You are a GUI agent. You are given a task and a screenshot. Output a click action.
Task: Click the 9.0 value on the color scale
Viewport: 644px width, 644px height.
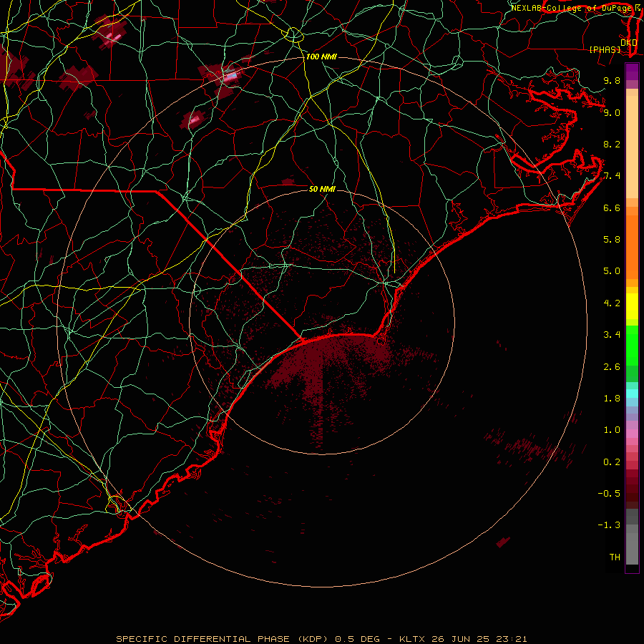612,112
